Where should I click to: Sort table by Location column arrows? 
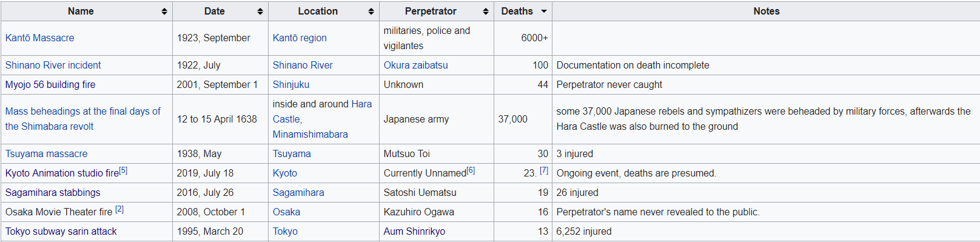[371, 12]
